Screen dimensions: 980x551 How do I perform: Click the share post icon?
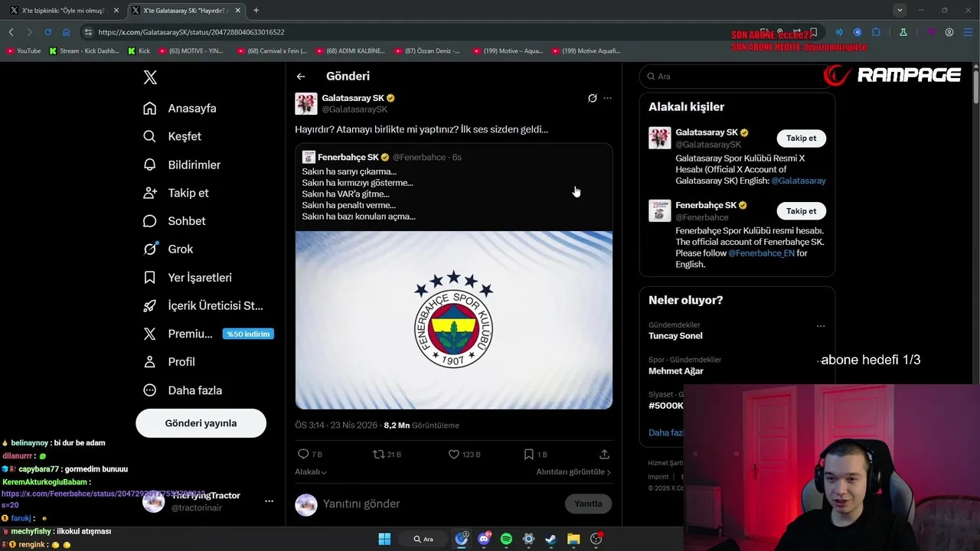click(x=604, y=454)
